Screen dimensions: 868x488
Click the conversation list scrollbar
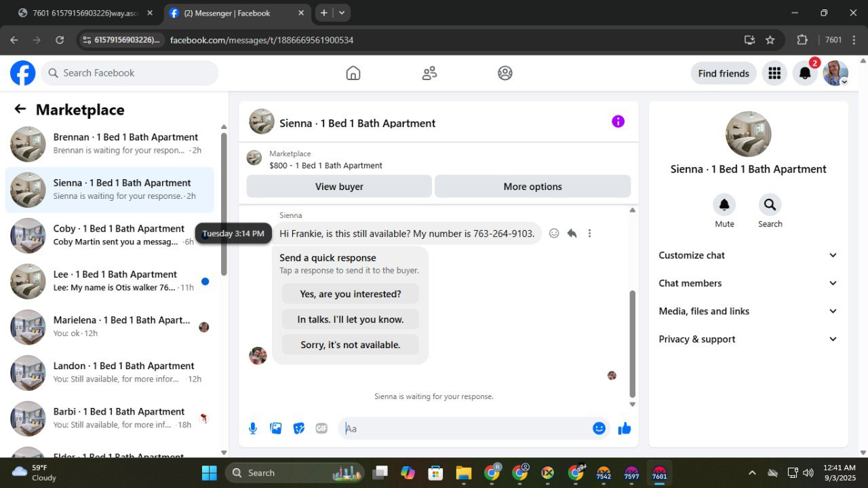tap(224, 204)
